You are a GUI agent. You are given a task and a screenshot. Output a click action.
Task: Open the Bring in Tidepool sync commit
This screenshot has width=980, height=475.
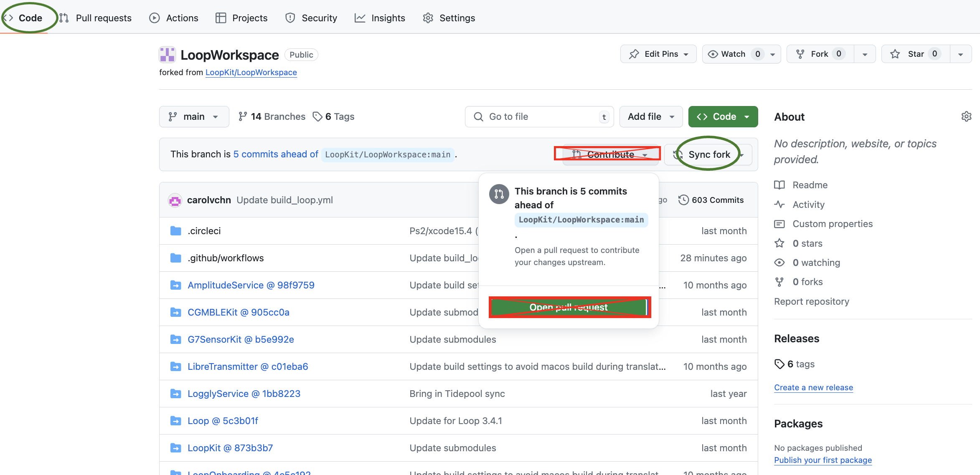(457, 394)
